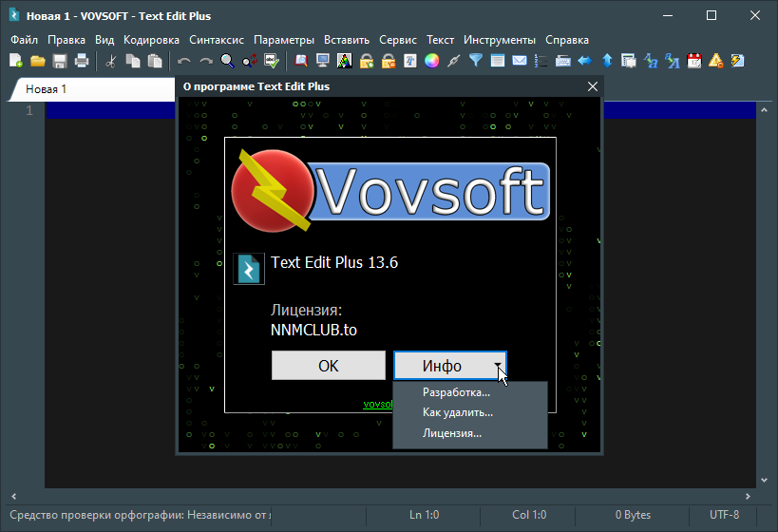The image size is (778, 532).
Task: Click the envelope email icon
Action: pos(520,61)
